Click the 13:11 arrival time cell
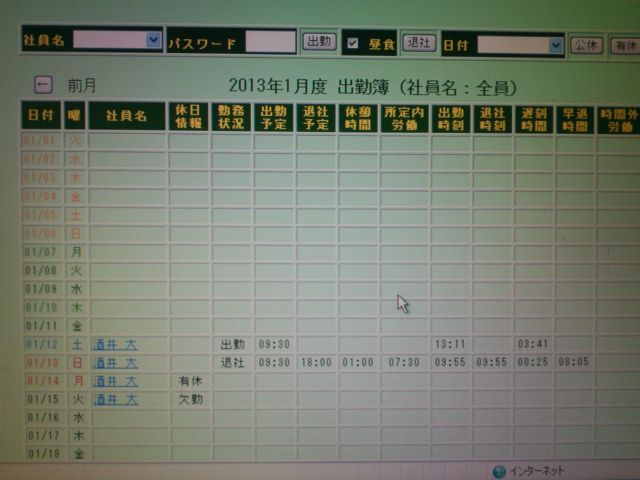The width and height of the screenshot is (640, 480). point(450,344)
